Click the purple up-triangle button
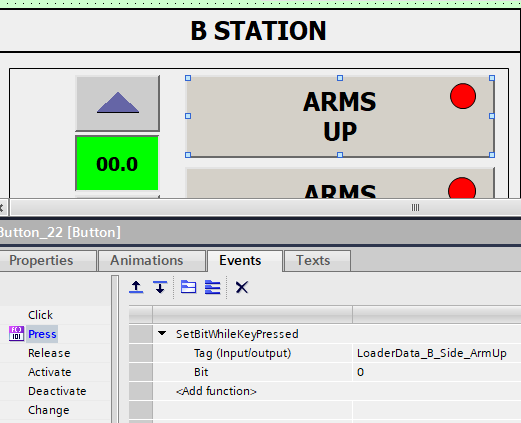Screen dimensions: 521x423 click(x=118, y=103)
